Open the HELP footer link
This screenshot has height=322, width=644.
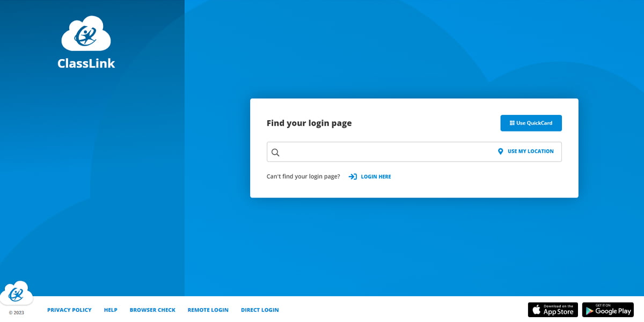click(x=111, y=310)
